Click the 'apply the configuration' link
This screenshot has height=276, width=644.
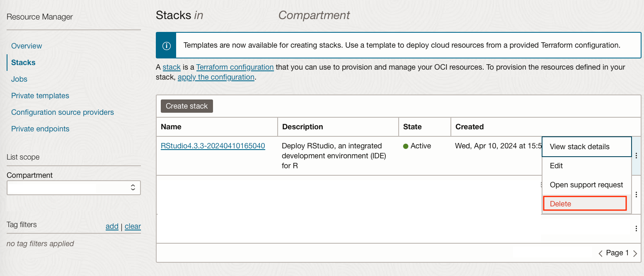[216, 77]
